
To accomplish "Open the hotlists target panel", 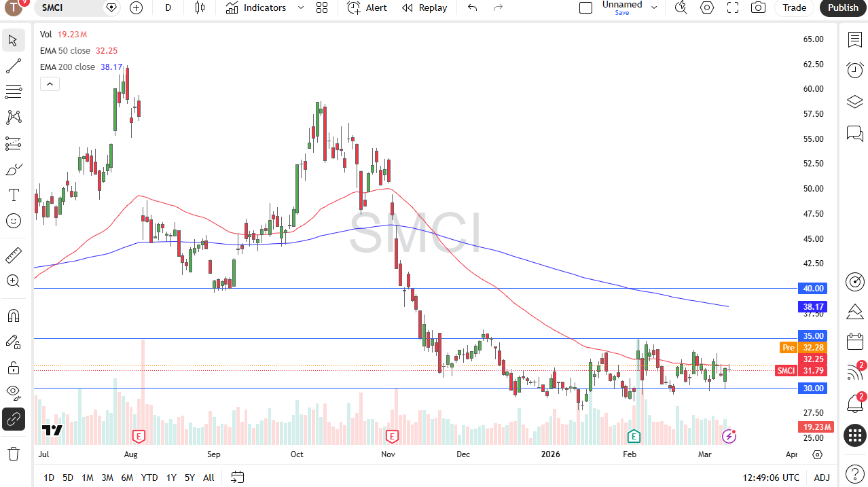I will click(x=854, y=281).
